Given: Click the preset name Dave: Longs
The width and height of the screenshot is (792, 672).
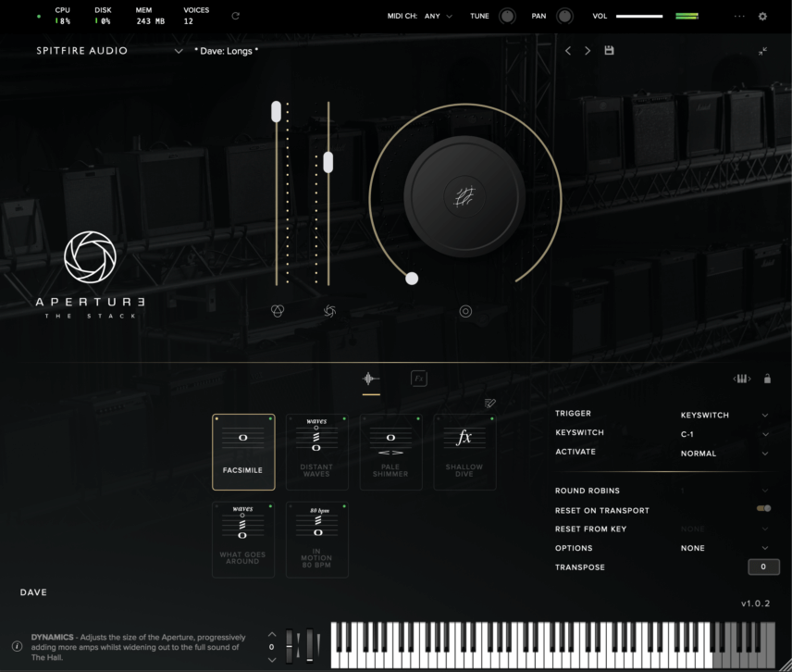Looking at the screenshot, I should (x=227, y=51).
